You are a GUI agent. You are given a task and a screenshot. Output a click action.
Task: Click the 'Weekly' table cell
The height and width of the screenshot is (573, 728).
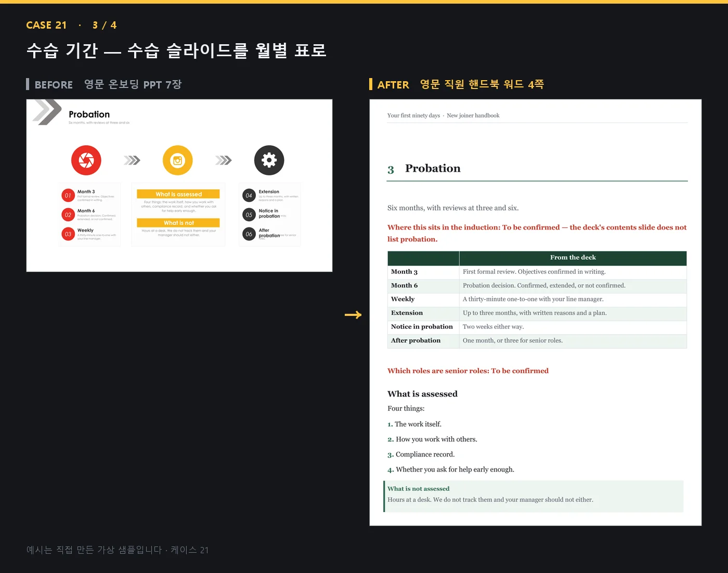point(423,299)
